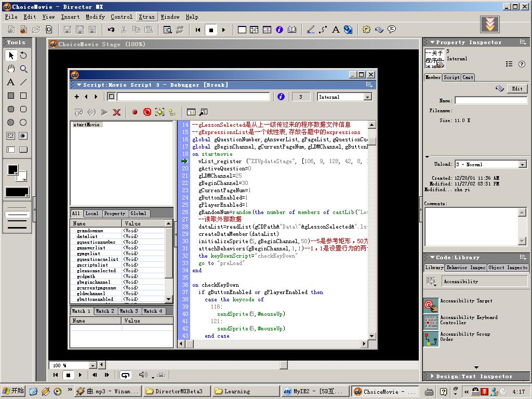
Task: Click the Help question mark button
Action: (x=522, y=64)
